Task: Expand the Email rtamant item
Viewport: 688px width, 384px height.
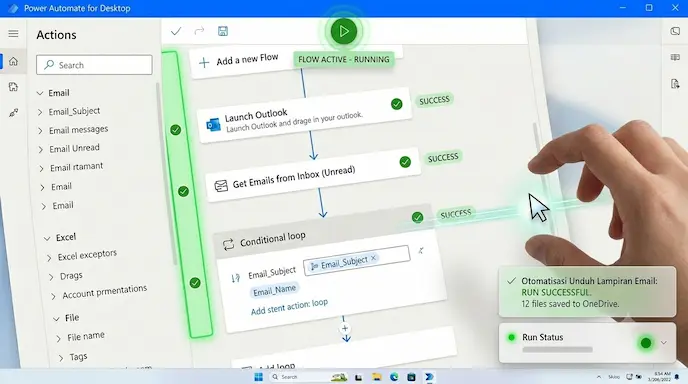Action: point(41,169)
